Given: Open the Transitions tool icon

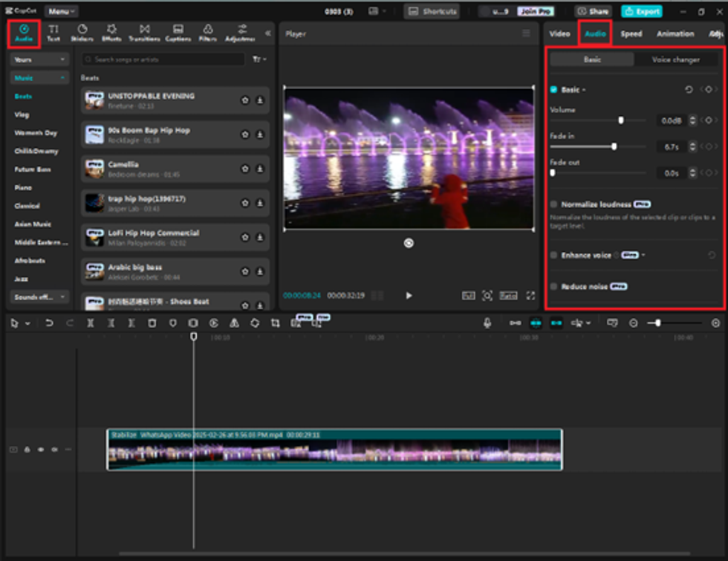Looking at the screenshot, I should click(143, 33).
